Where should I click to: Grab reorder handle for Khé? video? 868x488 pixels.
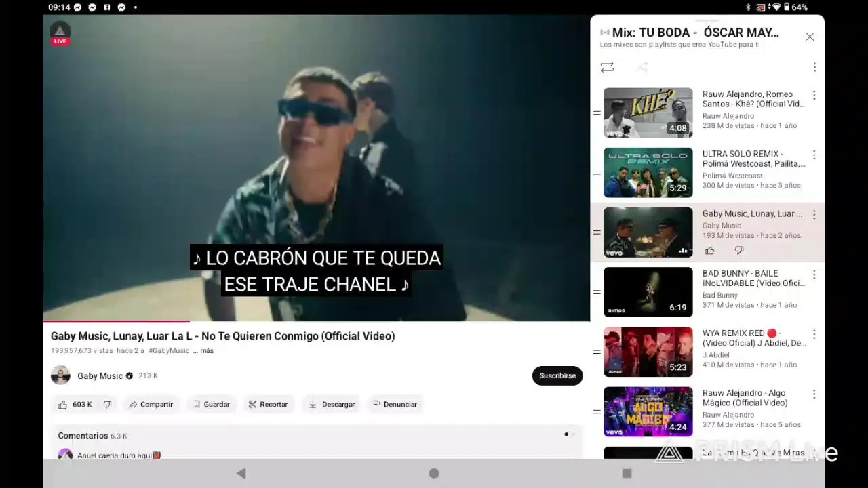pyautogui.click(x=597, y=113)
